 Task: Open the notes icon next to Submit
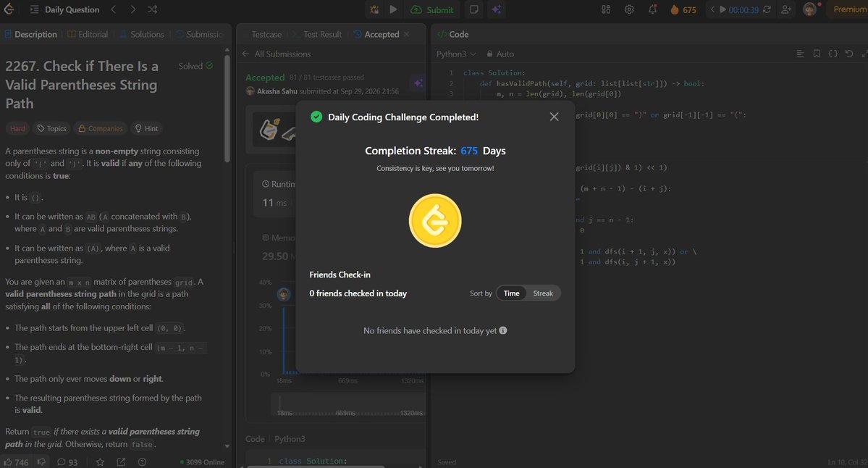click(x=474, y=9)
